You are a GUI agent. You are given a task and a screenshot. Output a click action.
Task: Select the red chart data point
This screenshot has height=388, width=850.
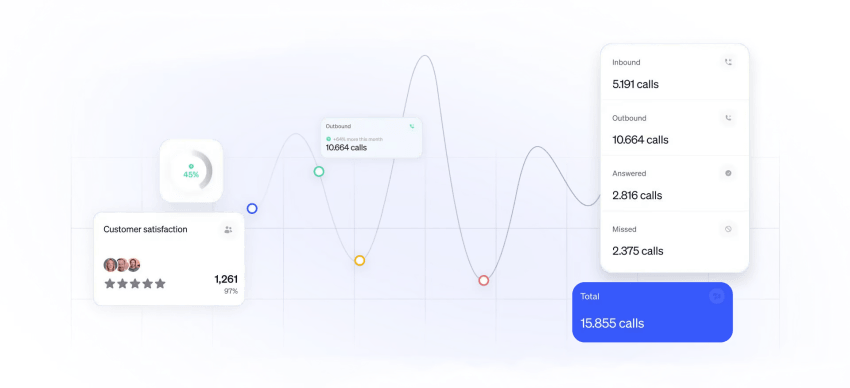[x=484, y=280]
